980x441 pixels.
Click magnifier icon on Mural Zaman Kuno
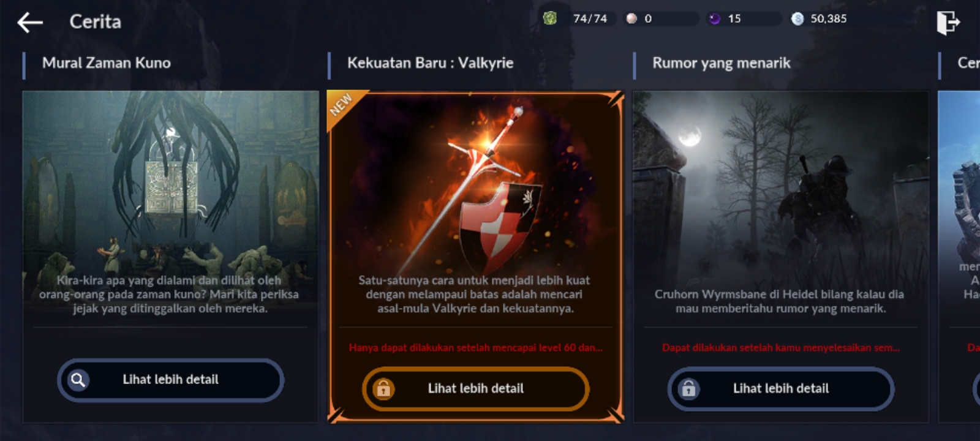(x=78, y=380)
